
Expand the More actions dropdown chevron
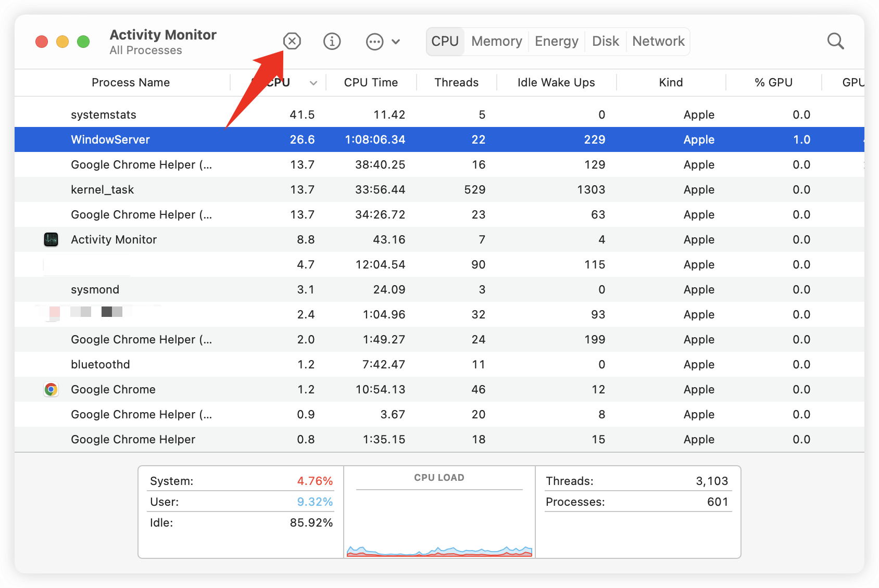point(396,41)
